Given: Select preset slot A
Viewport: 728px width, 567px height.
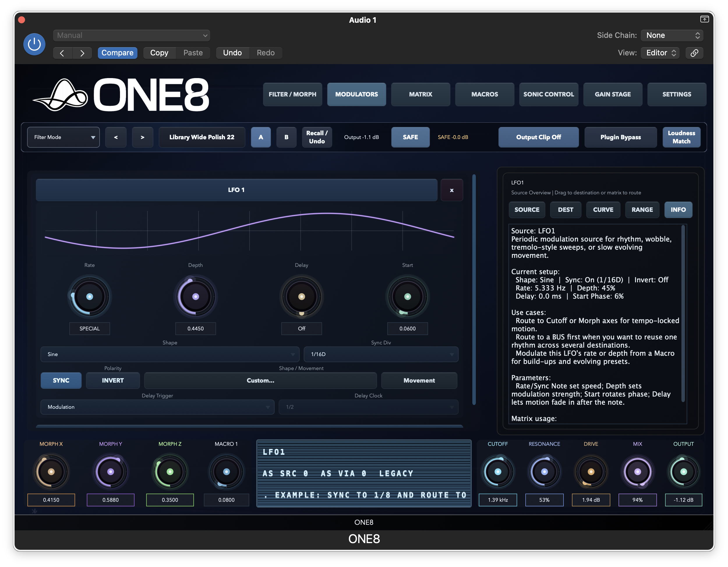Looking at the screenshot, I should (261, 137).
